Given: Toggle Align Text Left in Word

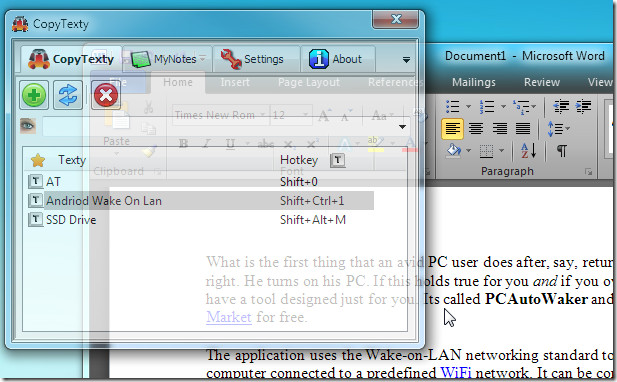Looking at the screenshot, I should click(452, 129).
